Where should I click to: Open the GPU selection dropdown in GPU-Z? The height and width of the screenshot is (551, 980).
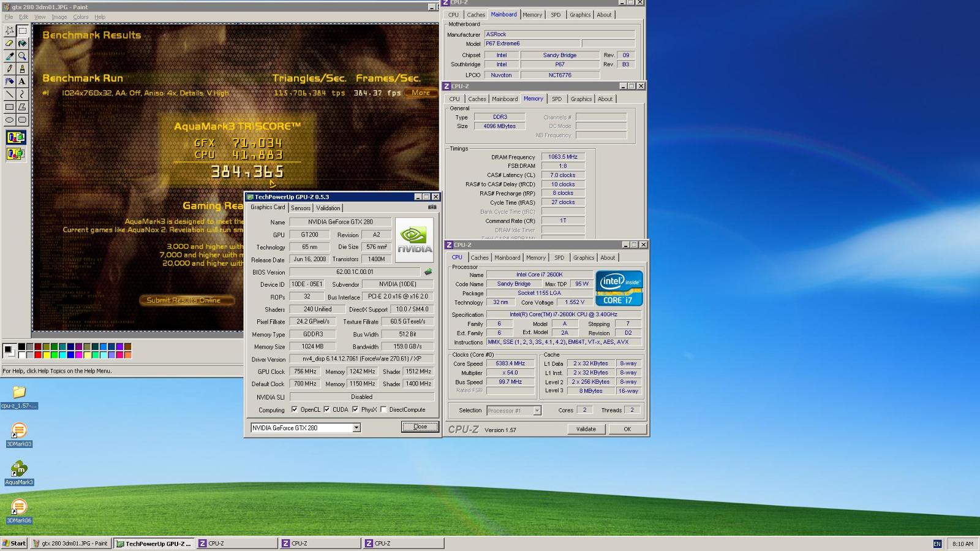[x=356, y=428]
